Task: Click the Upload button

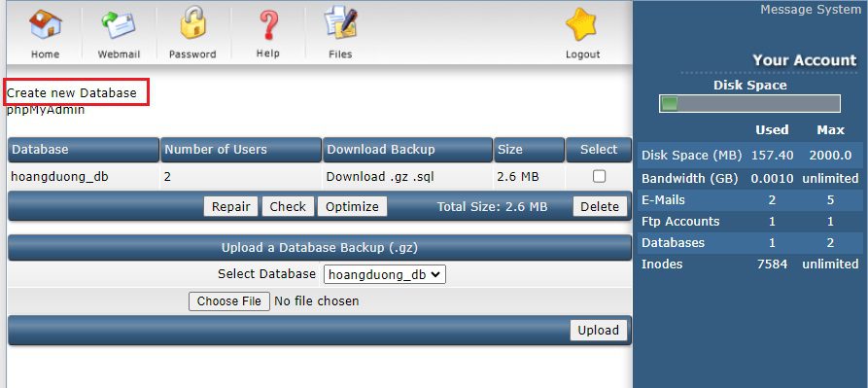Action: 599,331
